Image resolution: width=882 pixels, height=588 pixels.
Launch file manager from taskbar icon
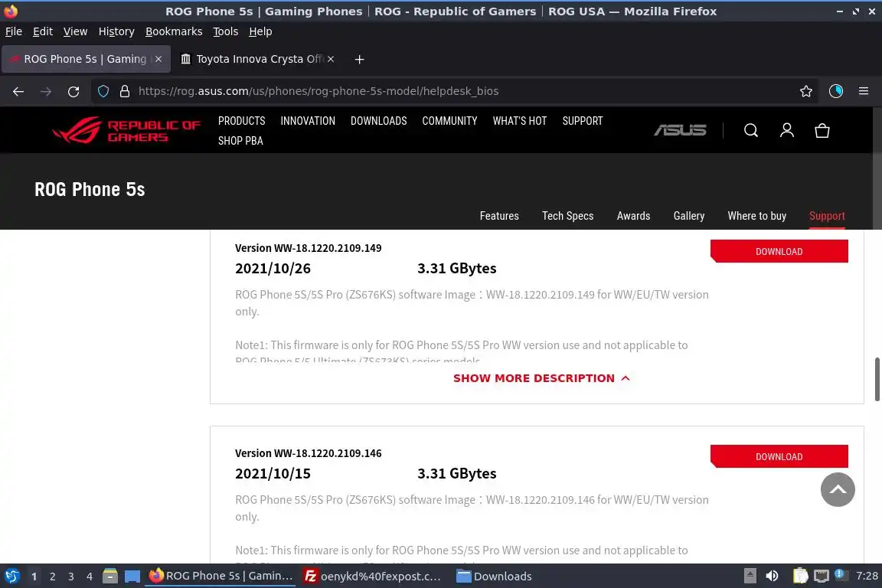click(110, 577)
